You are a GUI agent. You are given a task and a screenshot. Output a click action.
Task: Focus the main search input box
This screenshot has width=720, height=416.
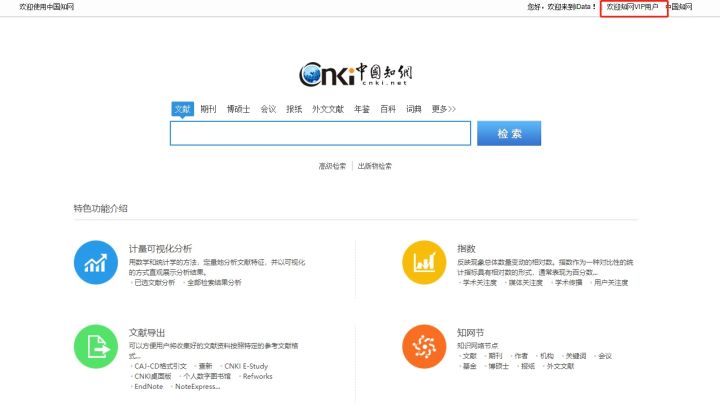[321, 133]
